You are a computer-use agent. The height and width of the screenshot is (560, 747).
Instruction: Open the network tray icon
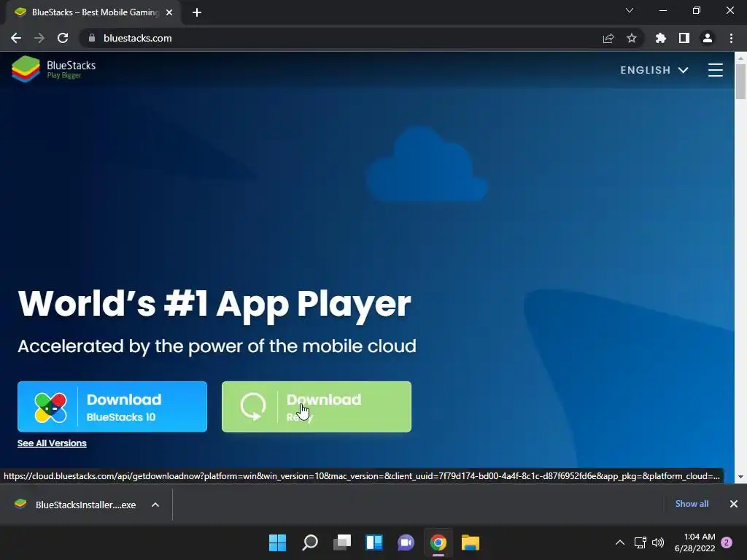(640, 542)
